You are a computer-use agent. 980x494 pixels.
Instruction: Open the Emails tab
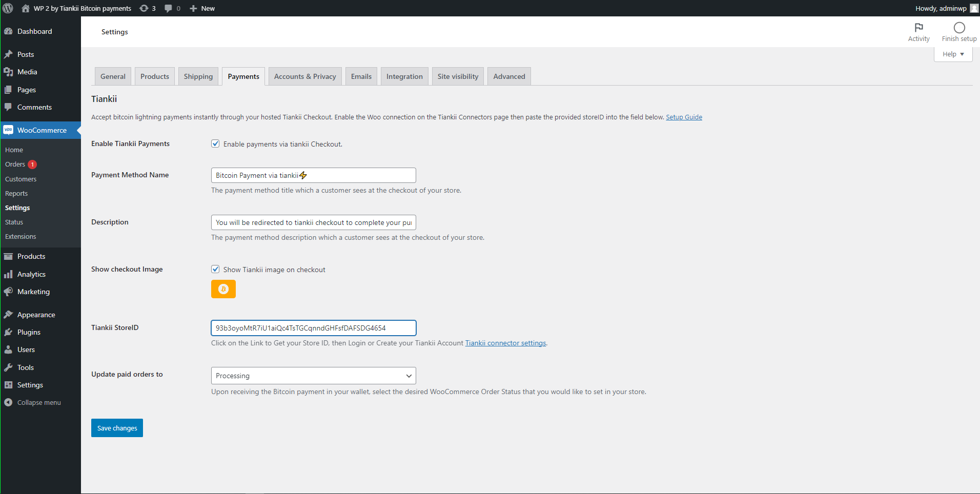pos(361,76)
